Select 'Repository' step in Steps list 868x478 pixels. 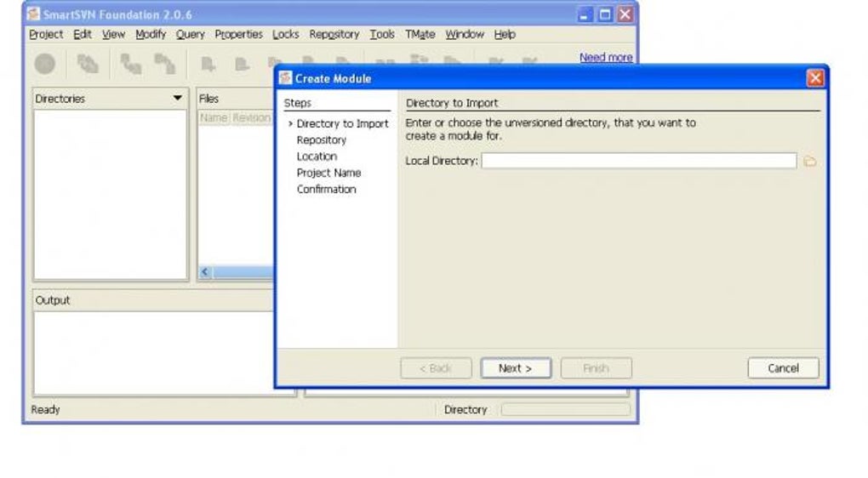point(322,140)
